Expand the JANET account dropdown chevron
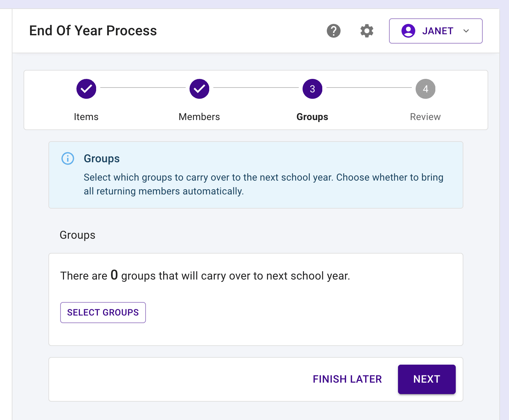 point(466,31)
